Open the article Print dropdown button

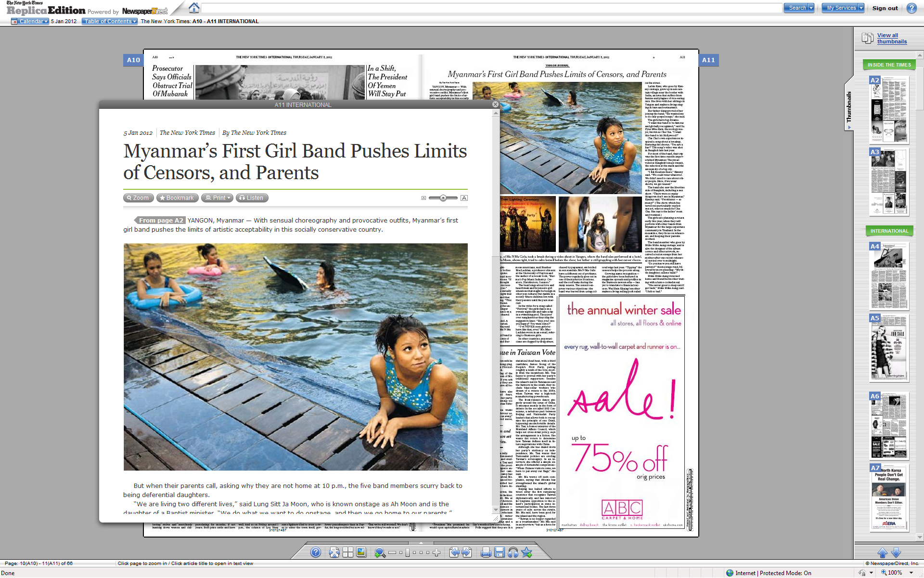tap(218, 198)
